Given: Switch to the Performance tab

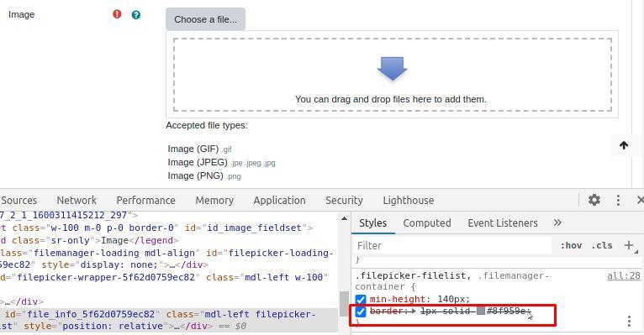Looking at the screenshot, I should [x=145, y=200].
